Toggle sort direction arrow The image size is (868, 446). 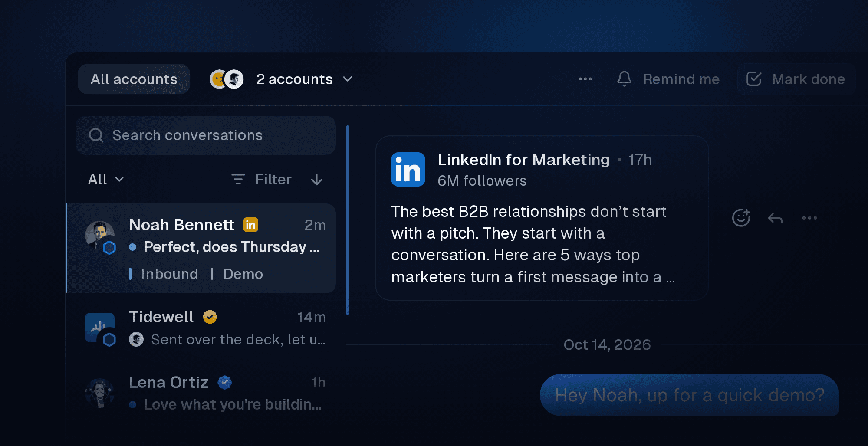click(317, 180)
